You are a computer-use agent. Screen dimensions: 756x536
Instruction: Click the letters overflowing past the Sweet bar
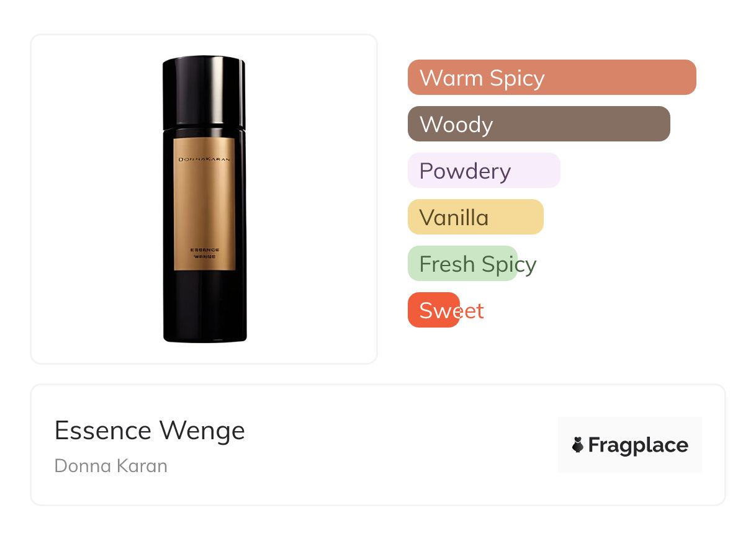pyautogui.click(x=472, y=311)
